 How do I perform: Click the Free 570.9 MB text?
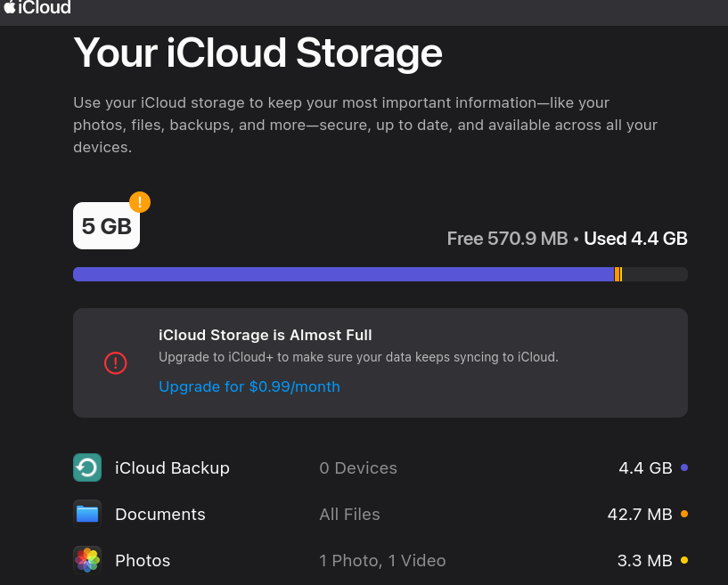click(507, 239)
